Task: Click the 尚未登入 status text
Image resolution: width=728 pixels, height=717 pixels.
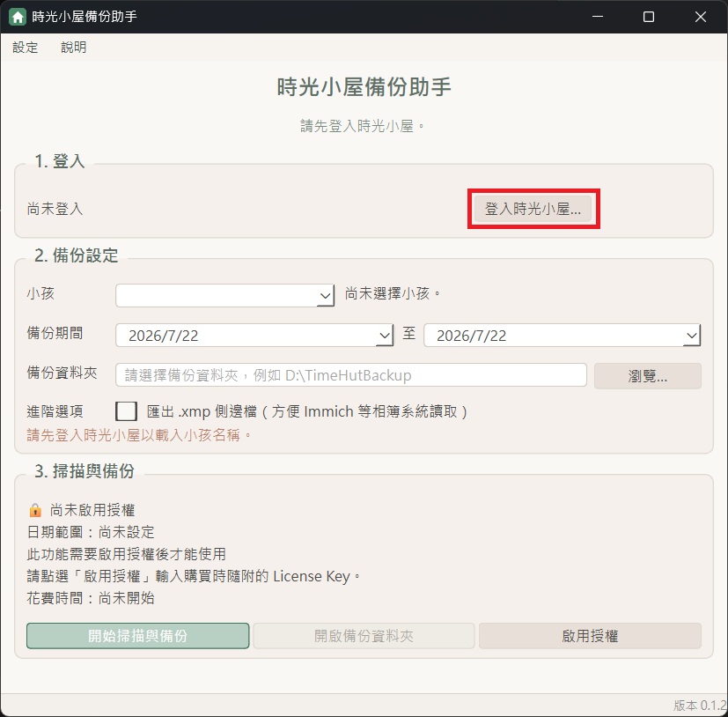Action: (x=55, y=209)
